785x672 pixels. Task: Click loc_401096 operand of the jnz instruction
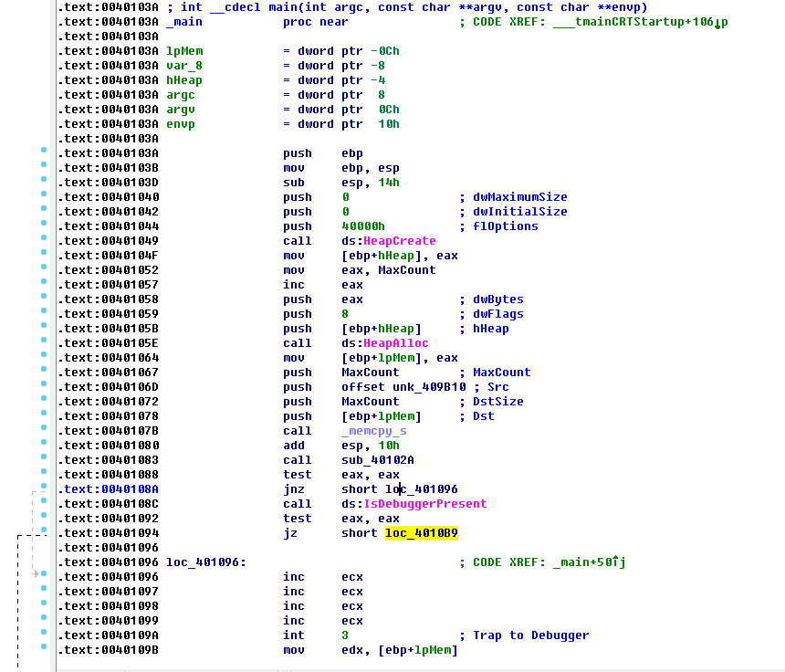(x=422, y=489)
